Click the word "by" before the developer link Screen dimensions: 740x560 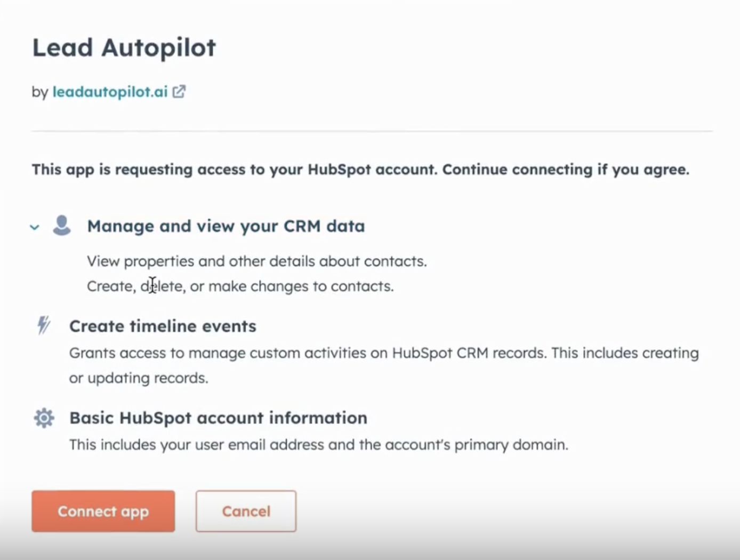pos(40,92)
